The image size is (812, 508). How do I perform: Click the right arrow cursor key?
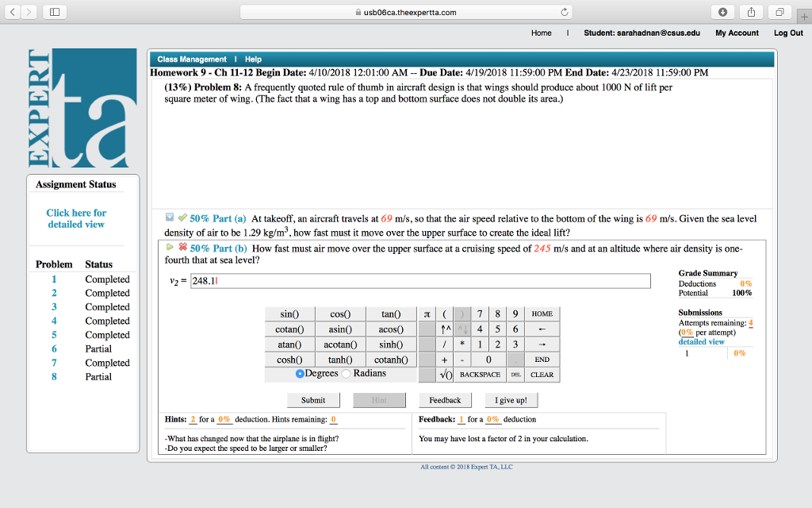point(542,344)
